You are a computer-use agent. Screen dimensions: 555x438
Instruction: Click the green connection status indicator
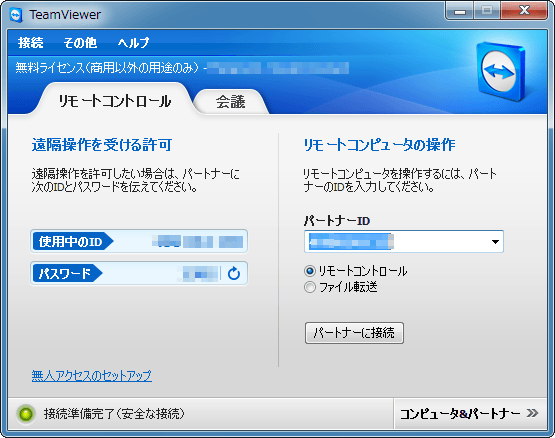tap(26, 414)
